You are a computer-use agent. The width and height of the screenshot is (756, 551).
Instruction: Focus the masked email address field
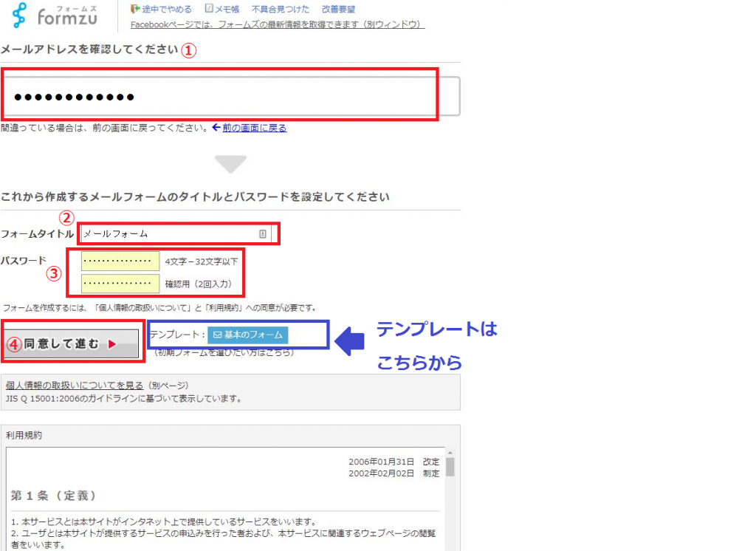pos(230,96)
